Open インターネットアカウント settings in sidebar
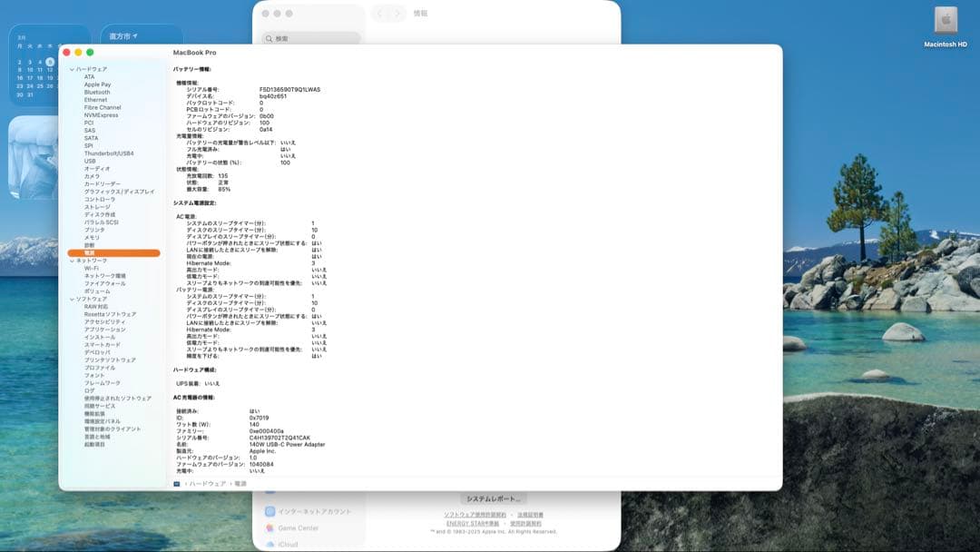 tap(314, 511)
